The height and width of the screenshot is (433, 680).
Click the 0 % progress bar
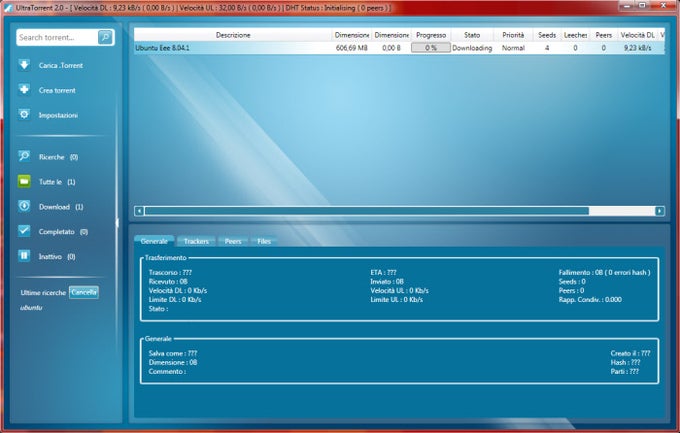coord(431,48)
